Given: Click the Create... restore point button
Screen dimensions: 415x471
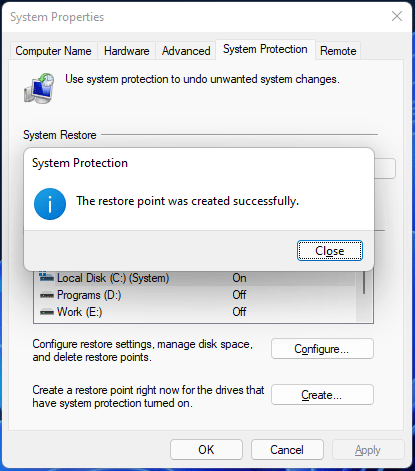Looking at the screenshot, I should (322, 395).
